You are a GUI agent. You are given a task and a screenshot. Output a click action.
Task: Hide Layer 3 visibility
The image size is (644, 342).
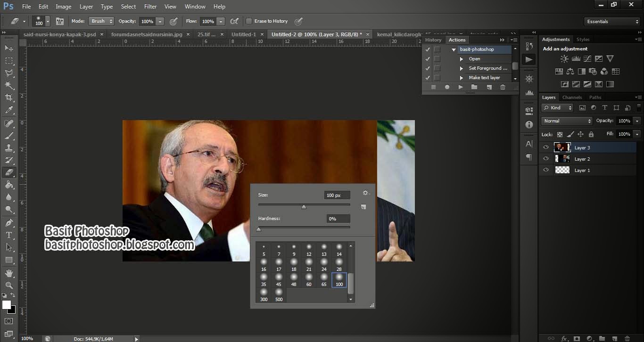[x=546, y=147]
